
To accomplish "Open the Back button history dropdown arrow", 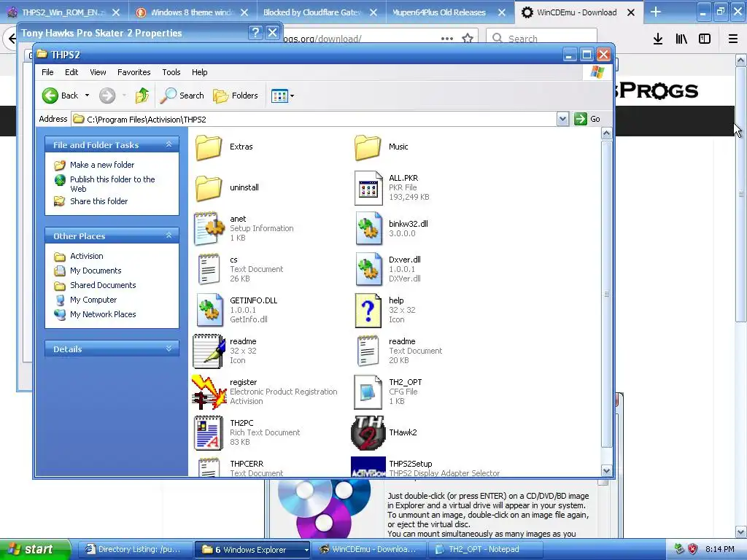I will tap(88, 96).
